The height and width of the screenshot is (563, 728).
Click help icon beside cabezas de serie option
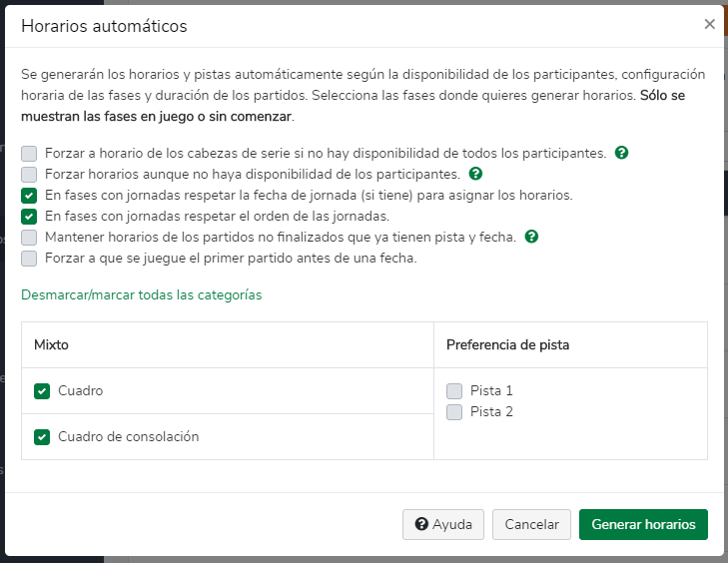(x=621, y=153)
